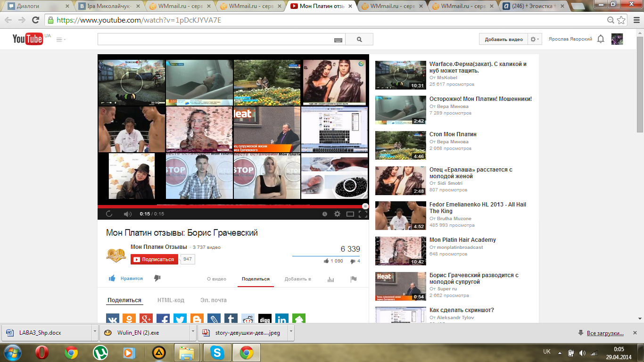
Task: Like the video with the Нравится thumbs up
Action: pyautogui.click(x=126, y=279)
